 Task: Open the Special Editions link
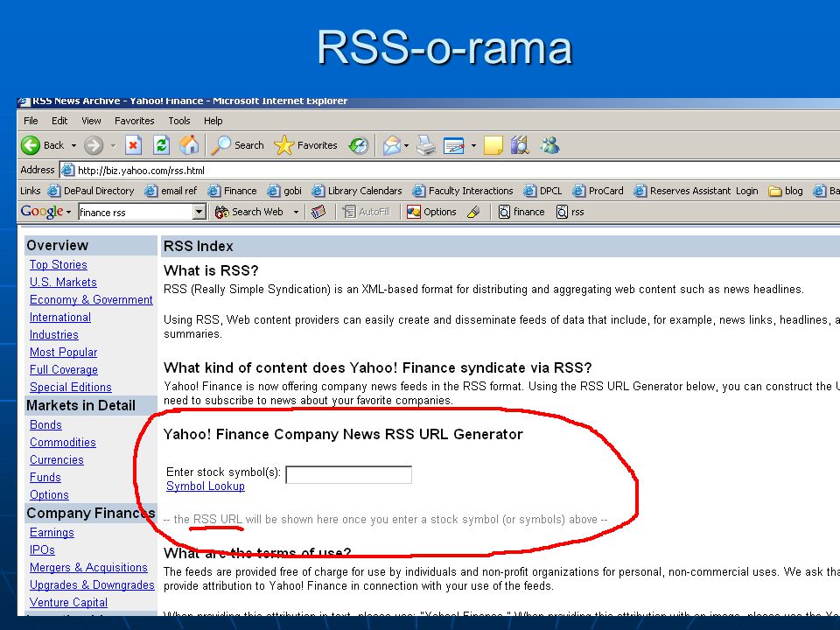pos(71,388)
